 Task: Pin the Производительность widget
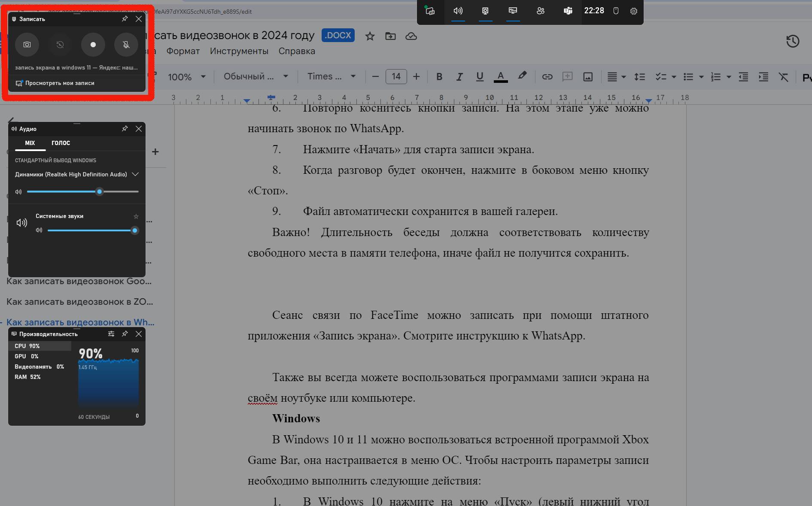[x=125, y=334]
